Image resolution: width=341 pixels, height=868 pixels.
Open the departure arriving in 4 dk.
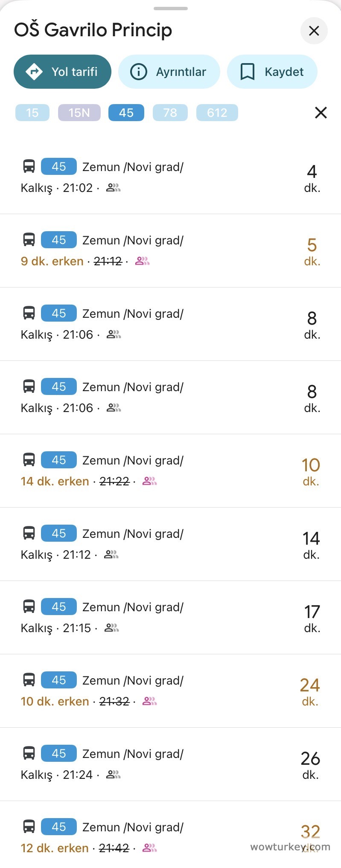point(171,177)
